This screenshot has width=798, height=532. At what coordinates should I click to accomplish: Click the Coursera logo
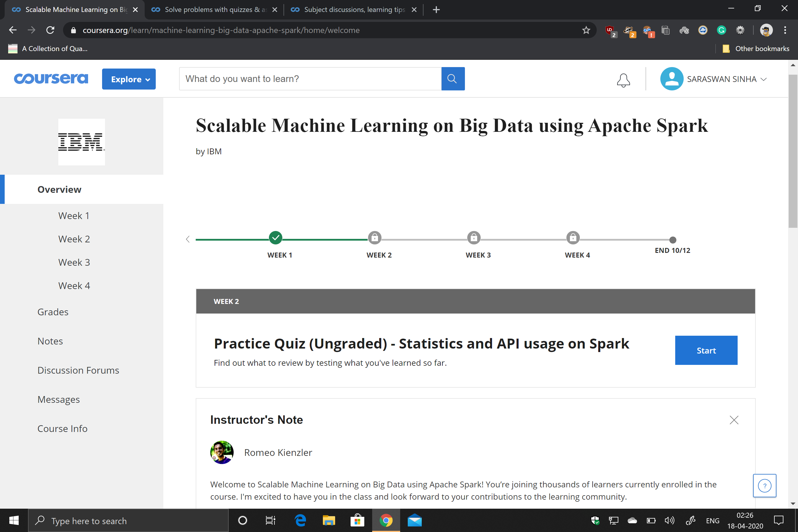tap(51, 79)
